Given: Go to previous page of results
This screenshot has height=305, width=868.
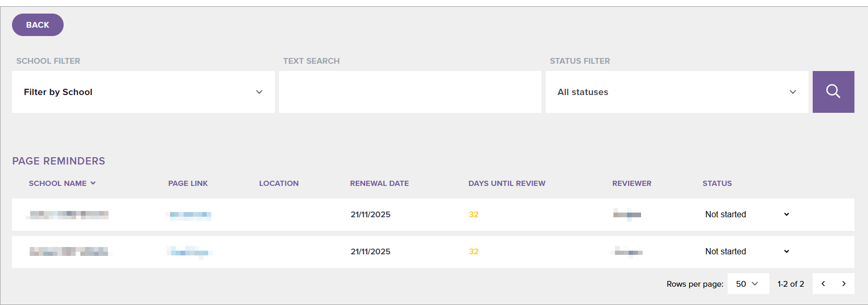Looking at the screenshot, I should point(823,284).
